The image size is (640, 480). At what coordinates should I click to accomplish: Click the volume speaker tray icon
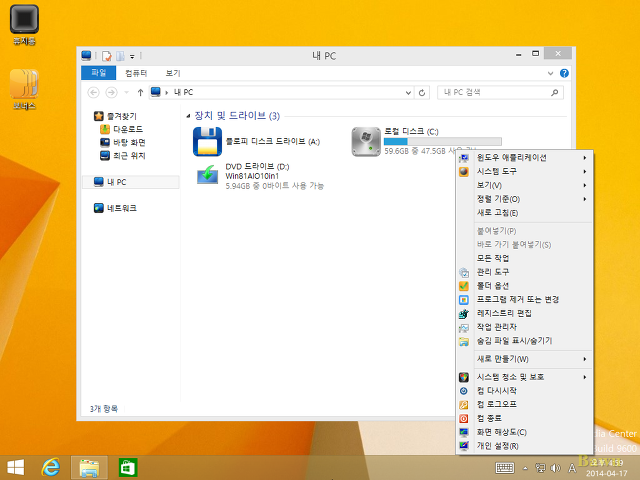tap(555, 468)
